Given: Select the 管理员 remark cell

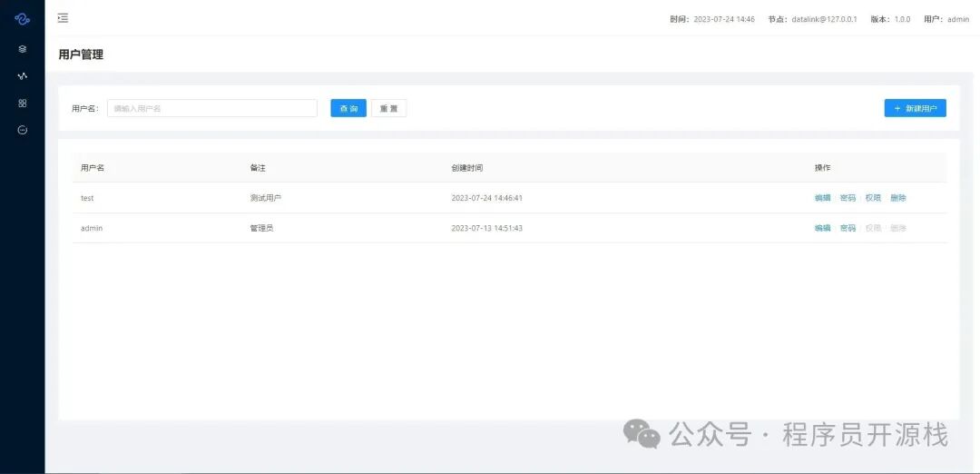Looking at the screenshot, I should pyautogui.click(x=261, y=228).
